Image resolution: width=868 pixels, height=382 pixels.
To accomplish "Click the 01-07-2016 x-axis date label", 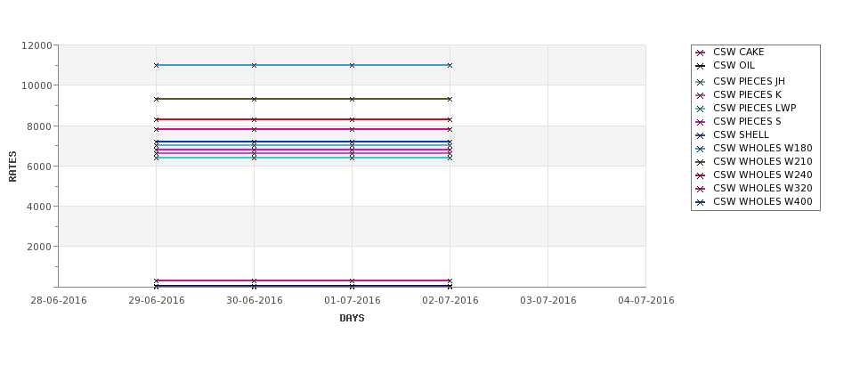I will pyautogui.click(x=352, y=301).
